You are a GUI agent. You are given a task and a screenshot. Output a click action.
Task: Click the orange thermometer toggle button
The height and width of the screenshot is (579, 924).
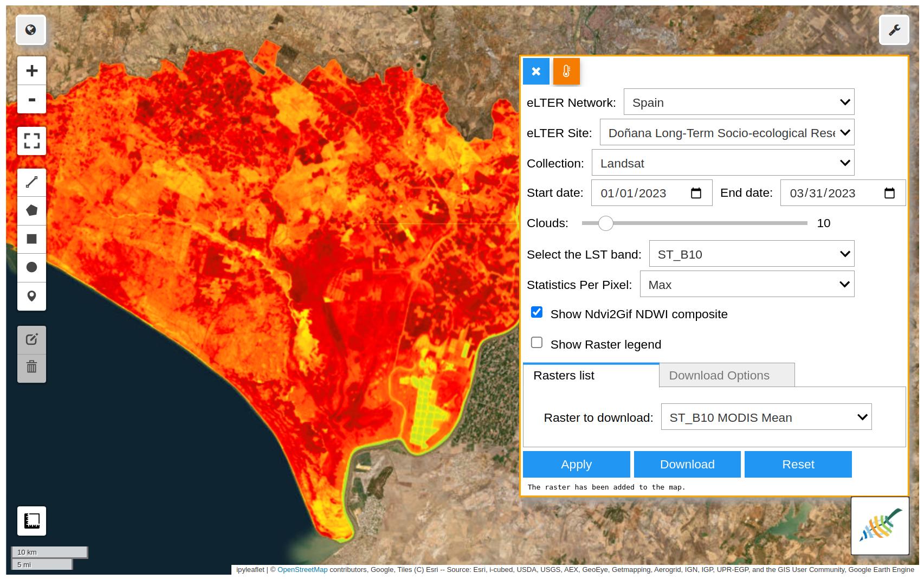[x=566, y=72]
